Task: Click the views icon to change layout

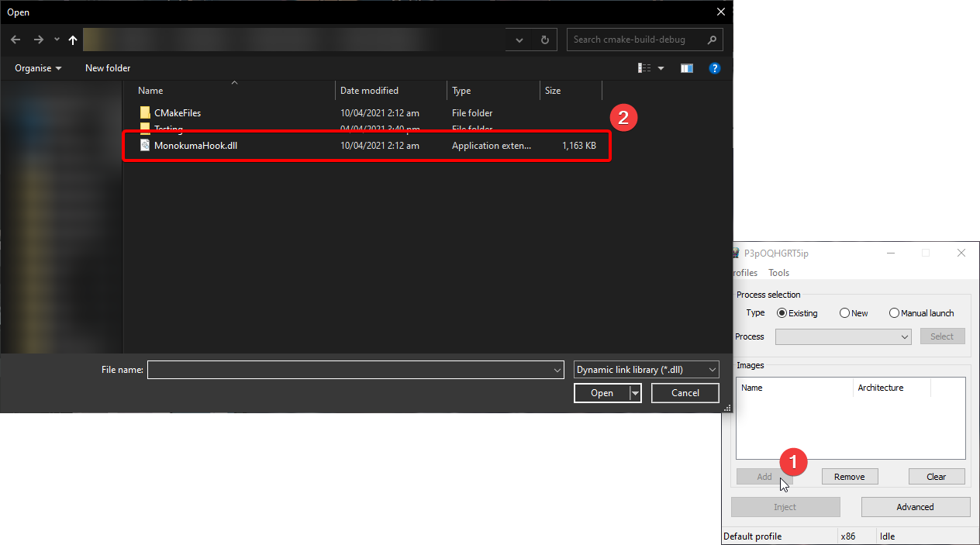Action: pyautogui.click(x=644, y=68)
